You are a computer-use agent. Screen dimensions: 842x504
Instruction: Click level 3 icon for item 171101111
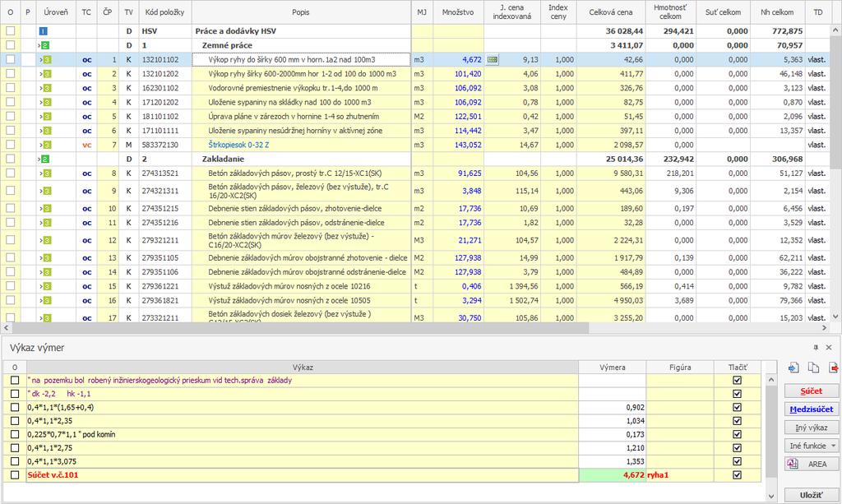[x=47, y=131]
